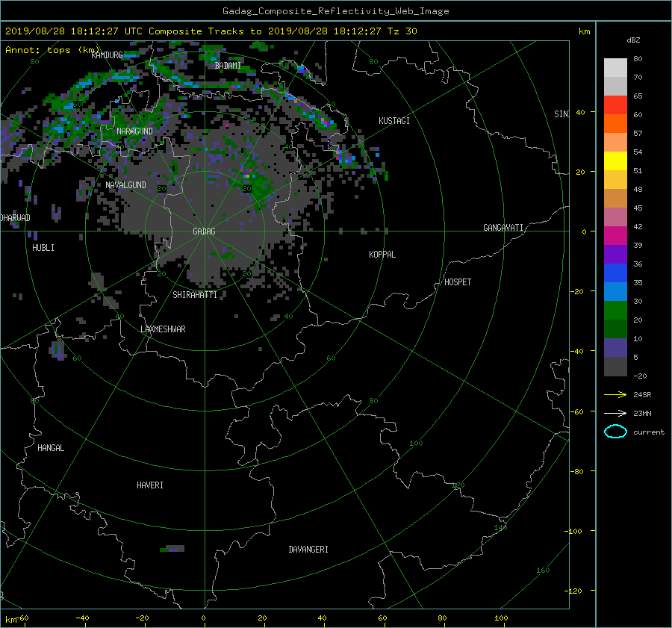Pick the red 65–60 dBZ legend swatch
The width and height of the screenshot is (672, 628).
pos(615,105)
